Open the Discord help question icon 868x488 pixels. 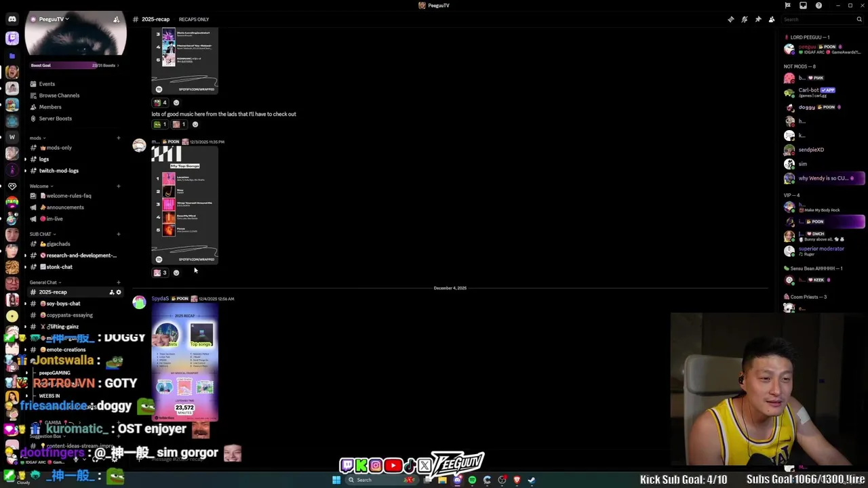click(x=818, y=5)
